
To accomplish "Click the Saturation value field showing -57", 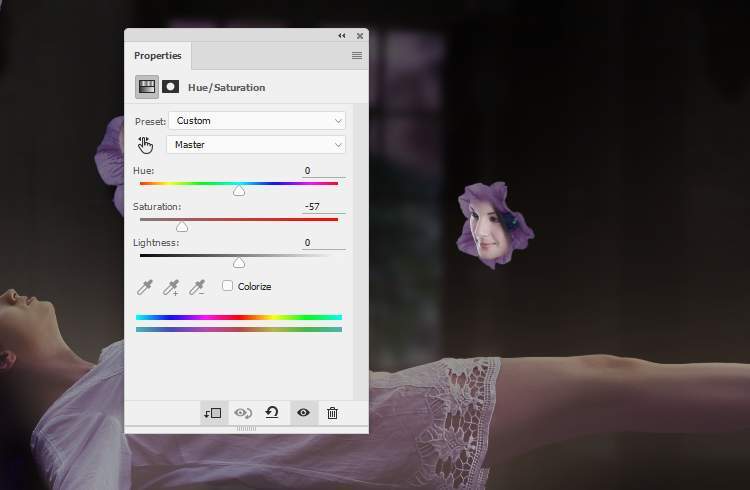I will 323,207.
